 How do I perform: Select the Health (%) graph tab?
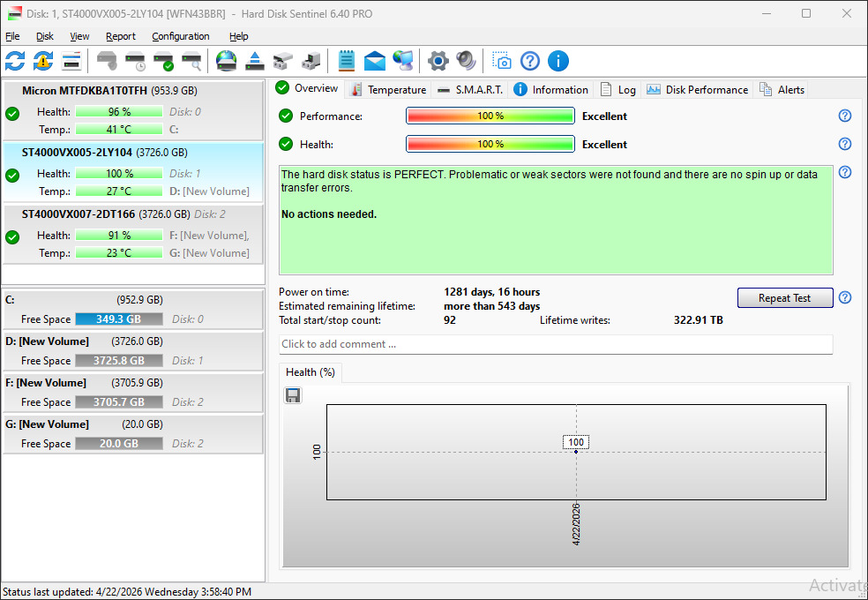pyautogui.click(x=310, y=372)
